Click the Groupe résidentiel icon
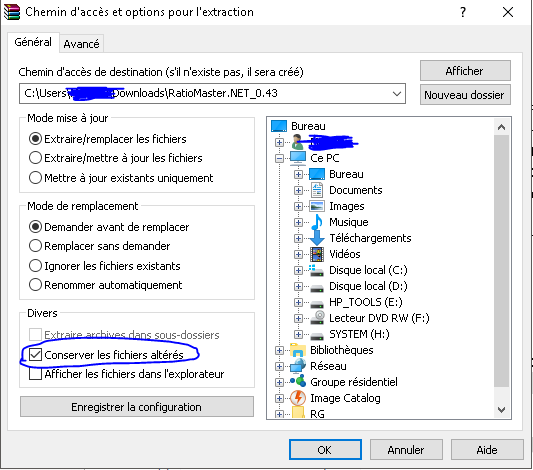Screen dimensions: 533x470 (x=298, y=381)
